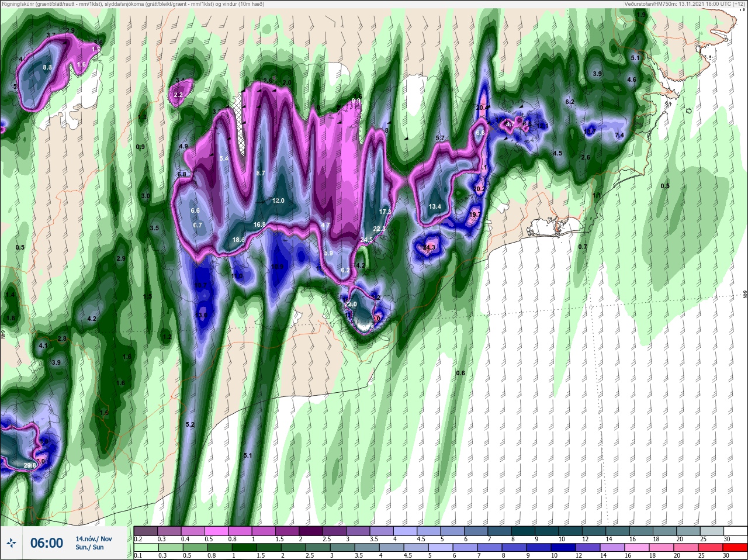Click the Veðurstofan logo icon beside 06:00
Screen dimensions: 748x560
coord(11,543)
